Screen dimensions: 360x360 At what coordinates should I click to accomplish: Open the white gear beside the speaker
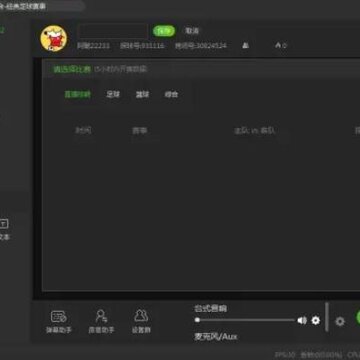[x=315, y=321]
